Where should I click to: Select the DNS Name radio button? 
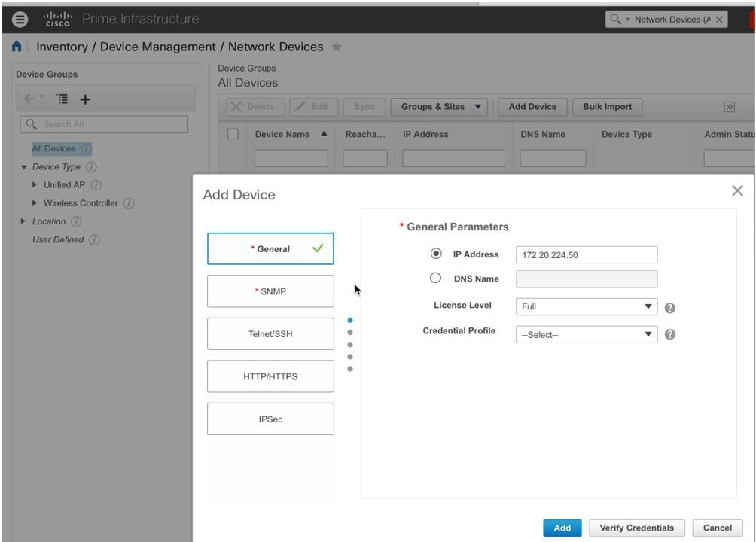435,278
